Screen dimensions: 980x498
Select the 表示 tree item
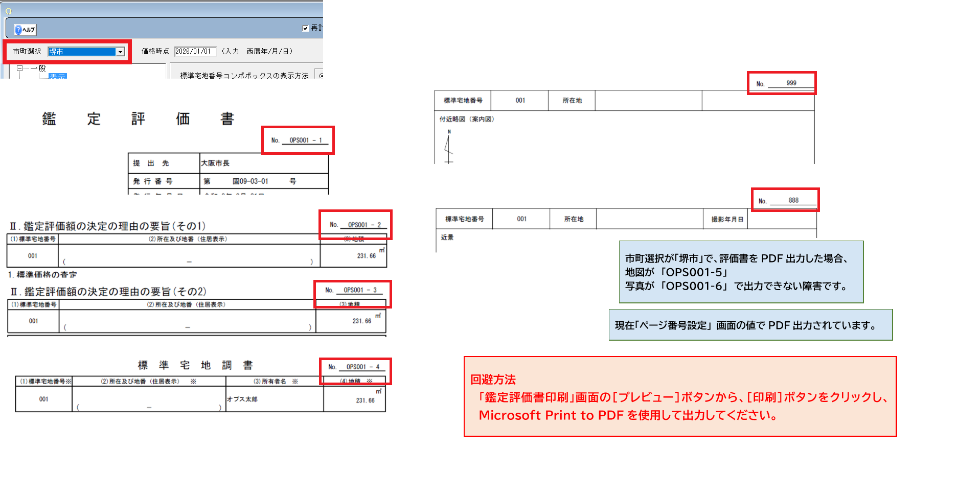57,76
